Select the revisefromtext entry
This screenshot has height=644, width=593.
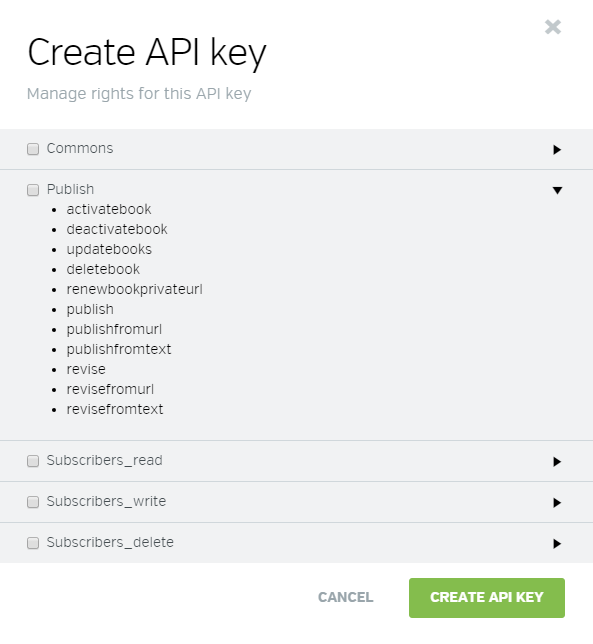pos(115,409)
